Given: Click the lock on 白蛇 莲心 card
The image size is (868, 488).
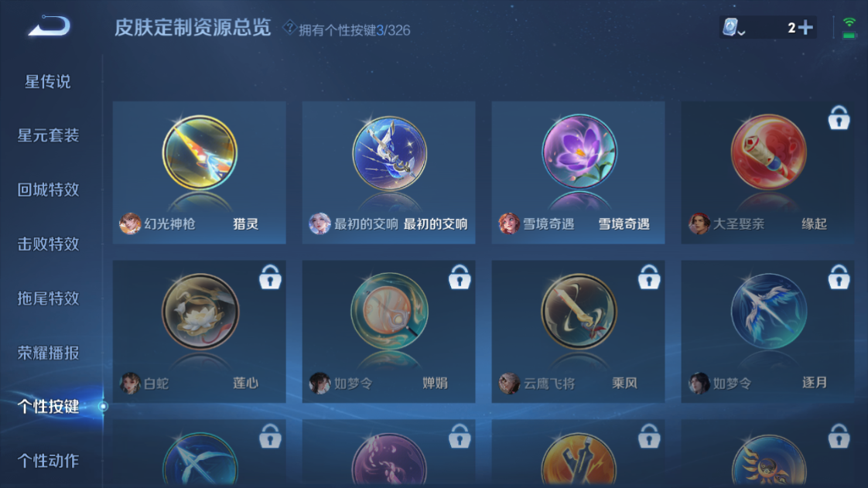Looking at the screenshot, I should click(x=270, y=277).
